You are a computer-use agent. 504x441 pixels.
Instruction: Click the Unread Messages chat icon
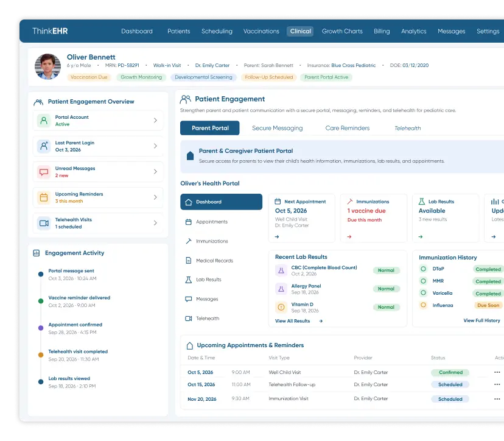[44, 172]
